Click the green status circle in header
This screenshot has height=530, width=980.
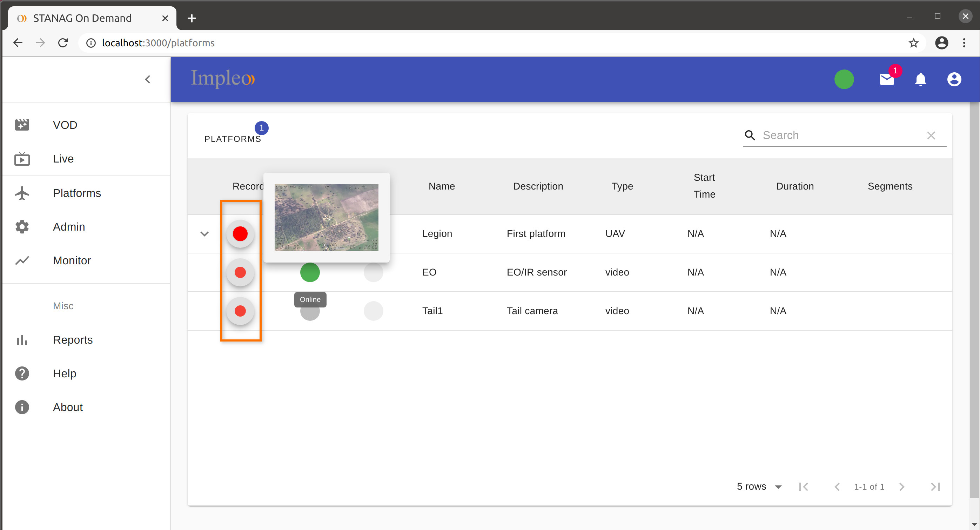click(844, 79)
